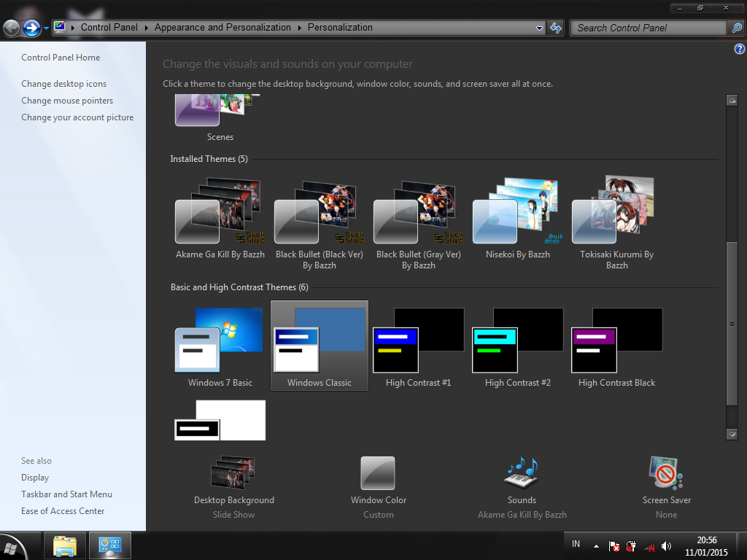Select Personalization breadcrumb segment

coord(340,28)
